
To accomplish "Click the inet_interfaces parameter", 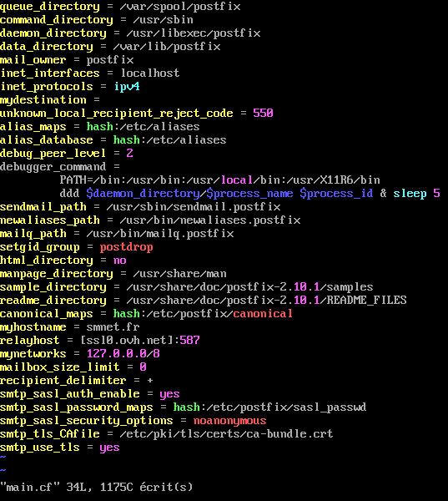I will click(50, 73).
